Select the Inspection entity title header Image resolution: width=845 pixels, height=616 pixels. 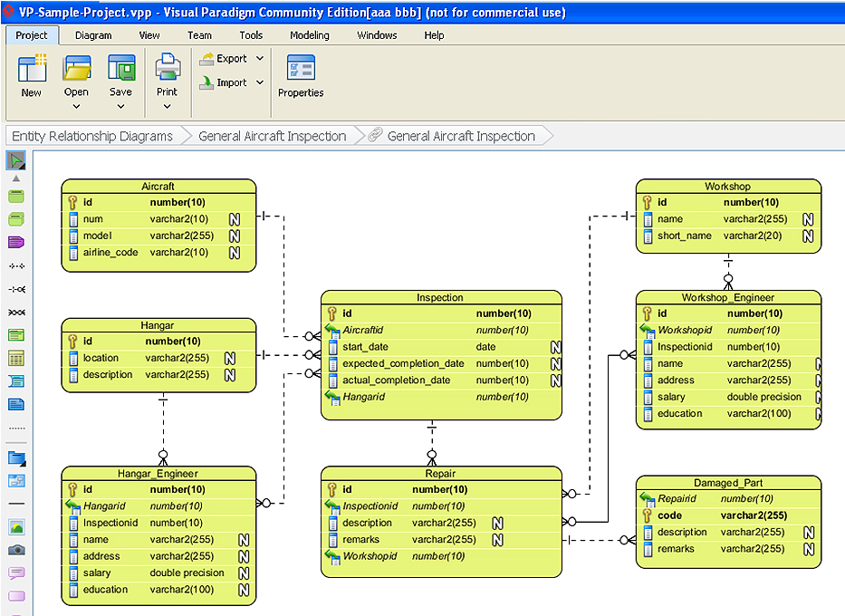440,297
